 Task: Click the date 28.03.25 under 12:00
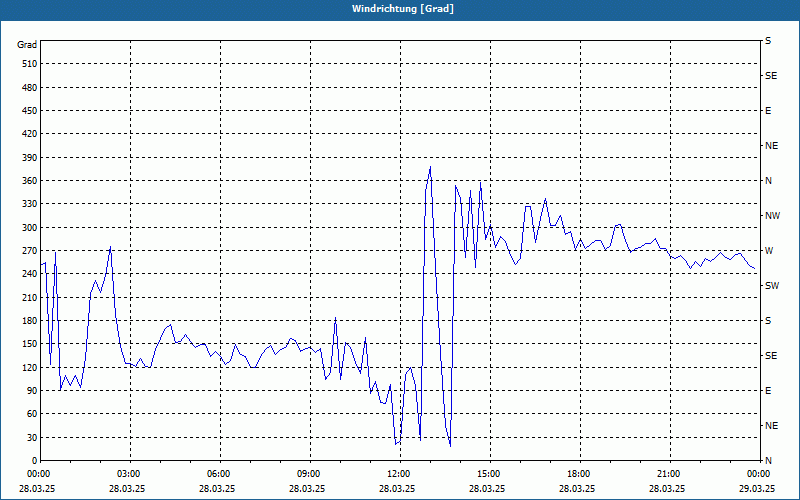click(397, 488)
